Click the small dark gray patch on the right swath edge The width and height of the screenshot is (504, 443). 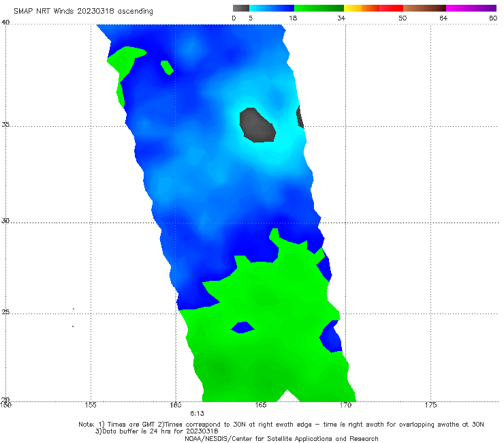pos(300,117)
